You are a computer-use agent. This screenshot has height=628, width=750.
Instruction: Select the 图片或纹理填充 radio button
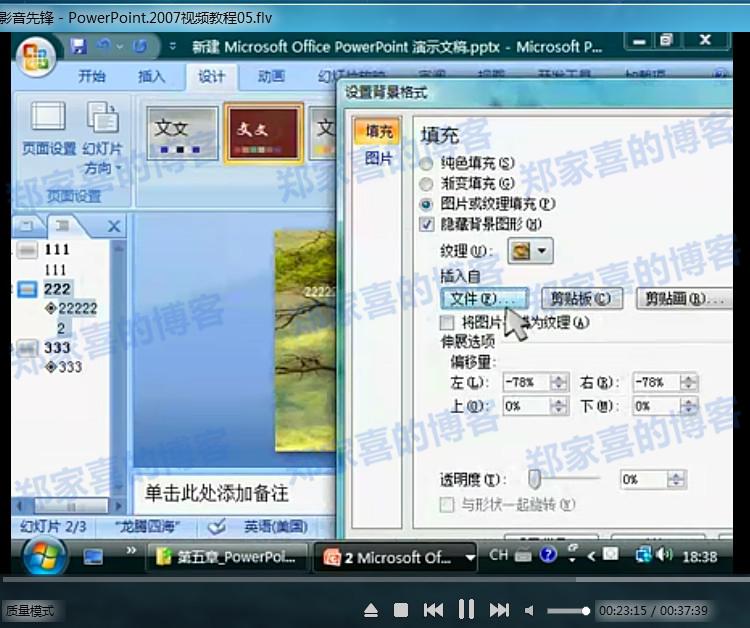coord(426,204)
